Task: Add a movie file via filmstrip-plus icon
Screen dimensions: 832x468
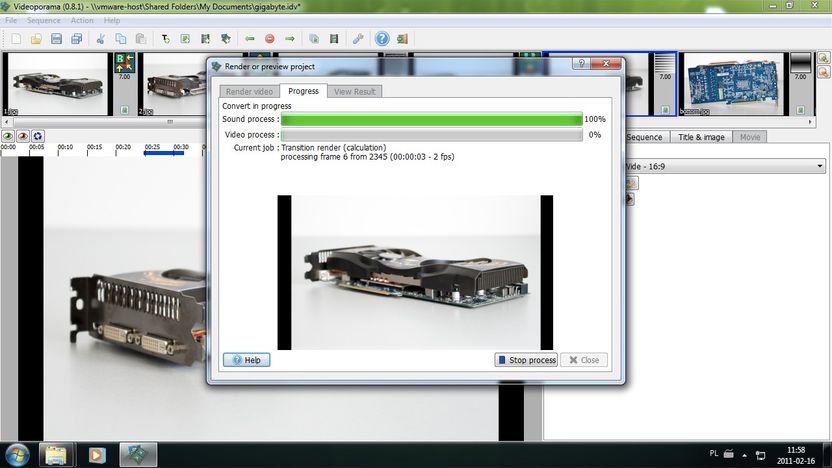Action: (205, 39)
